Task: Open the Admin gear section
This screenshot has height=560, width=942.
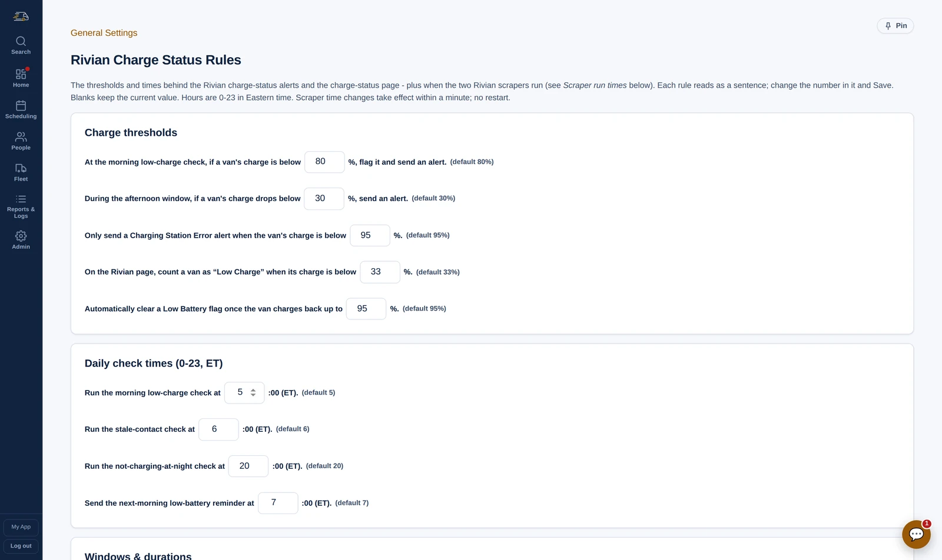Action: [x=21, y=240]
